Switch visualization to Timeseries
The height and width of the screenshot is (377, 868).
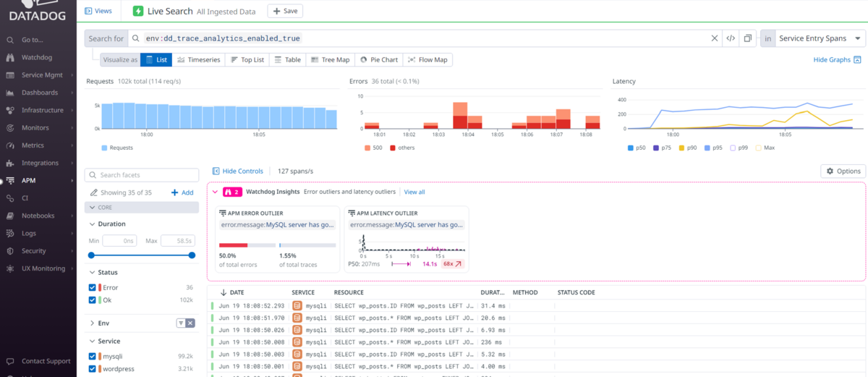198,59
